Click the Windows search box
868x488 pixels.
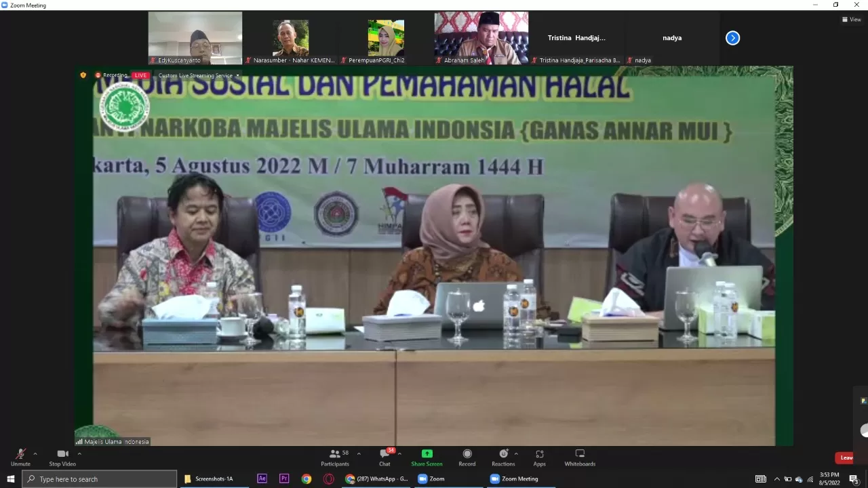click(x=100, y=479)
